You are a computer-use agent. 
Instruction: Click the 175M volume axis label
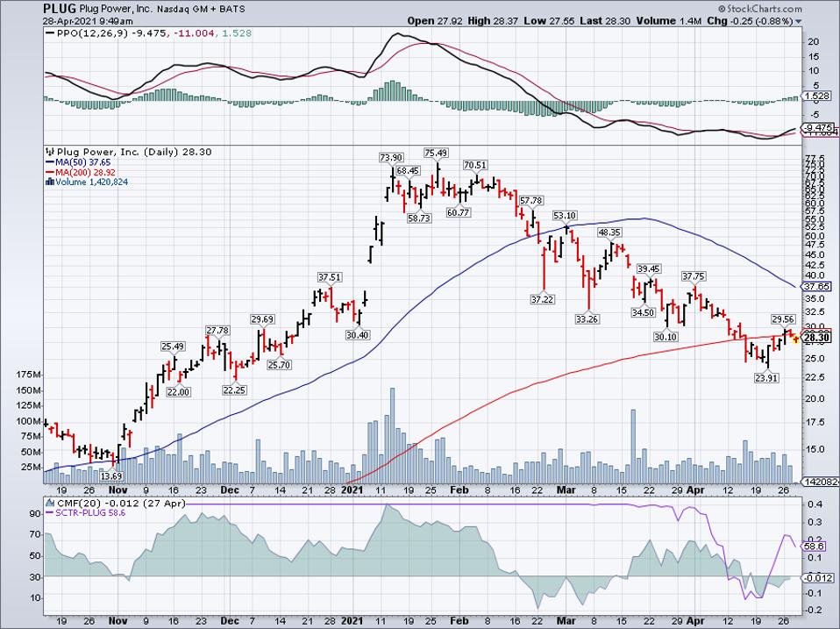click(x=30, y=374)
